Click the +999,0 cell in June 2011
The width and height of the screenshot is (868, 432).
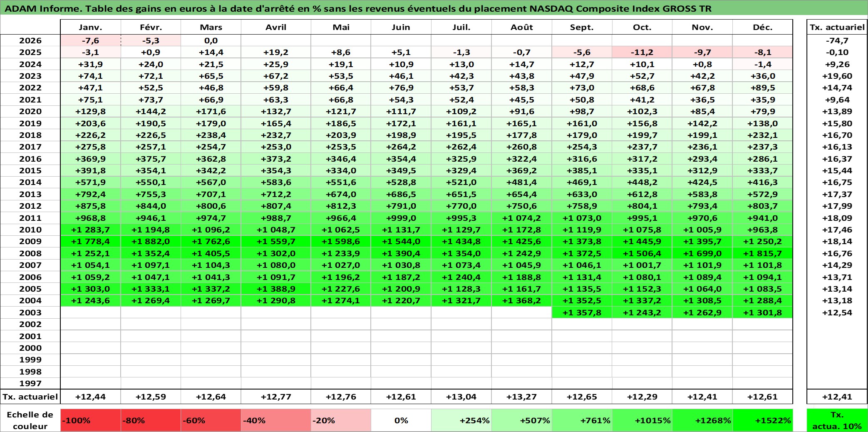point(401,218)
